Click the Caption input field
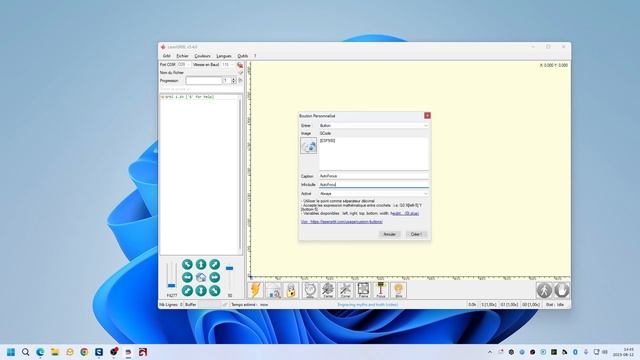Image resolution: width=640 pixels, height=360 pixels. [373, 176]
